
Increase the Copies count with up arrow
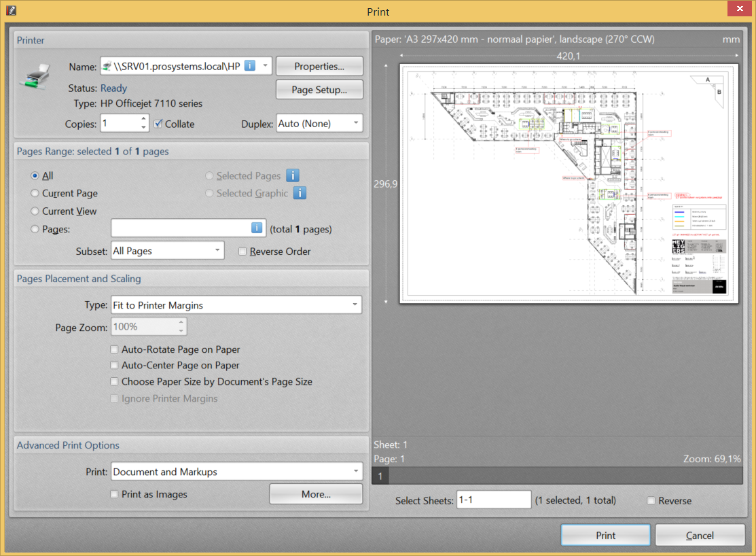point(143,120)
